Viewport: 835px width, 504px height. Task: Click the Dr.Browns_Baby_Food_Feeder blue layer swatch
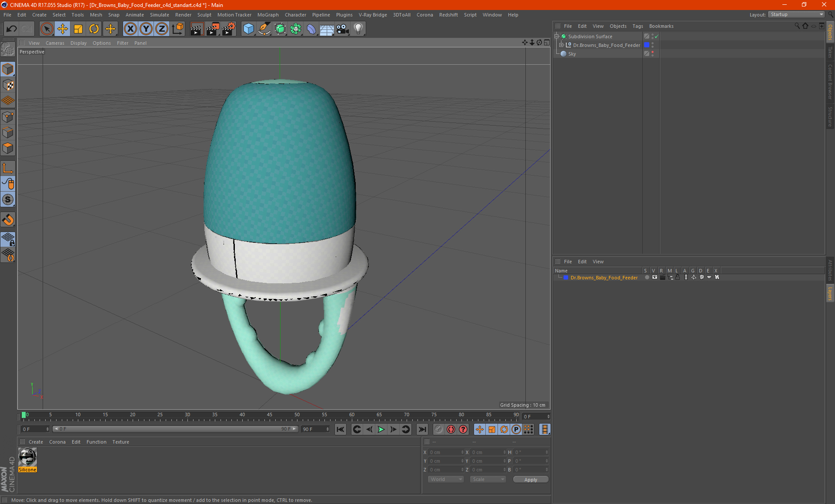647,45
